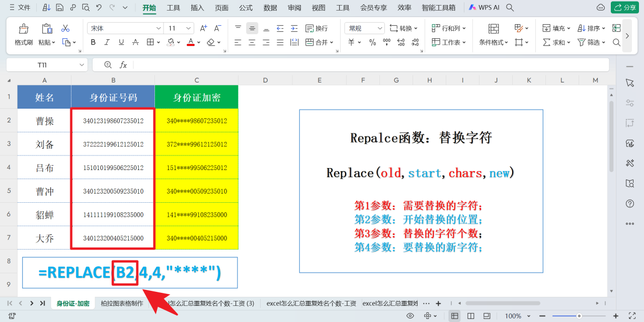The image size is (644, 322).
Task: Click the settings sliders icon in sidebar
Action: tap(629, 103)
